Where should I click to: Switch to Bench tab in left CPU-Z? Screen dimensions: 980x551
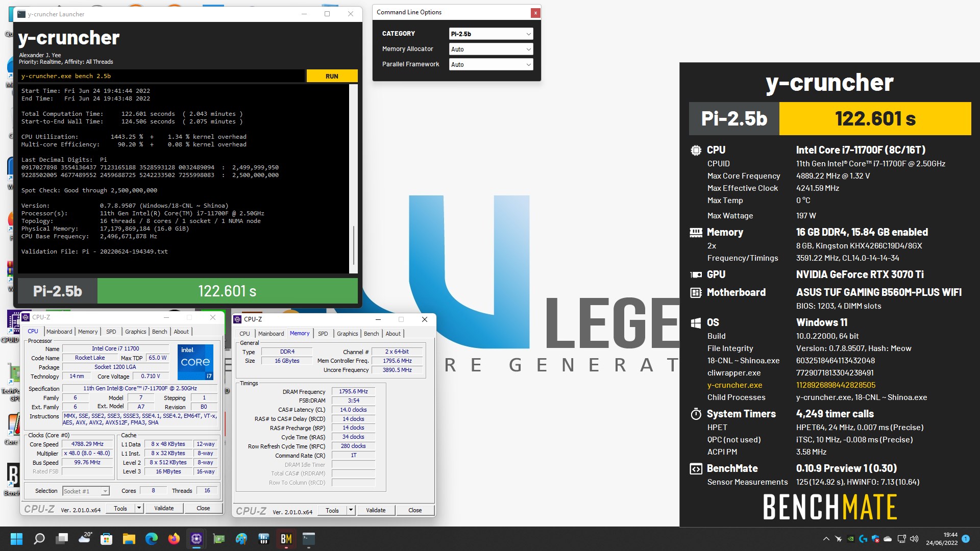[160, 332]
